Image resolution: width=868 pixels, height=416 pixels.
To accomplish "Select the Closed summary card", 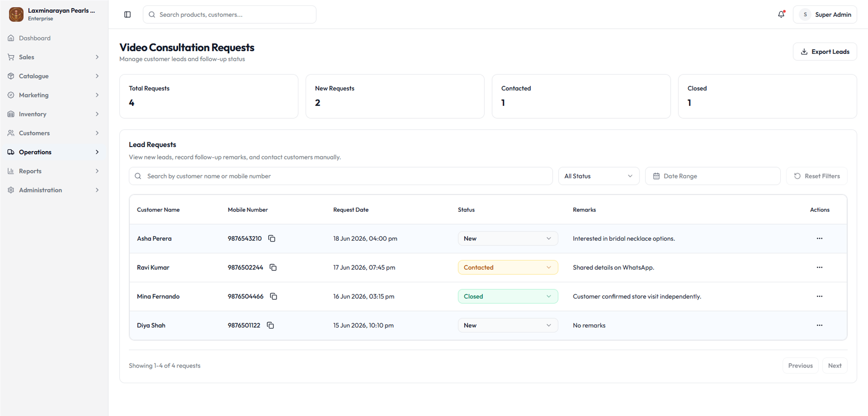I will coord(767,96).
